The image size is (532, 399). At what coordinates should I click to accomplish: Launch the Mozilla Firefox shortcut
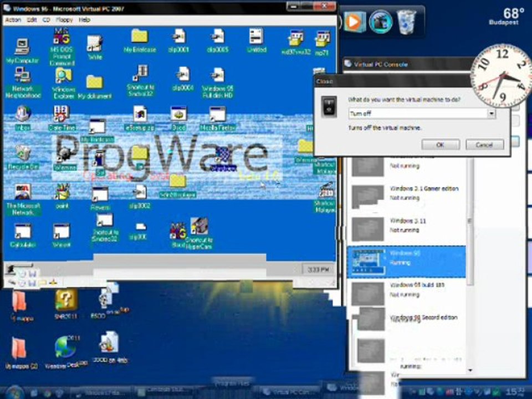click(217, 119)
